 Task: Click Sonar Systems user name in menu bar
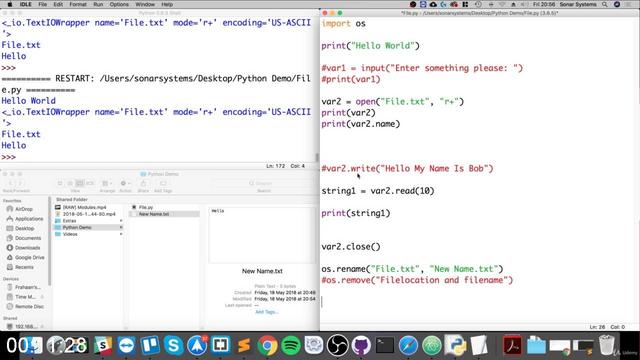point(578,4)
